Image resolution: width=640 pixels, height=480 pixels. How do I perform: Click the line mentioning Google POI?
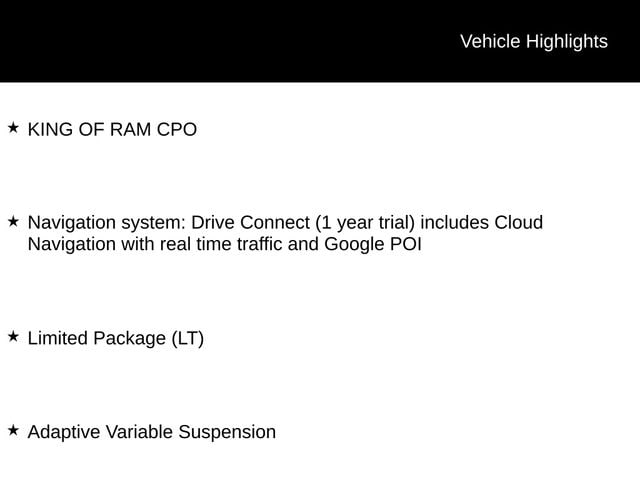point(224,244)
